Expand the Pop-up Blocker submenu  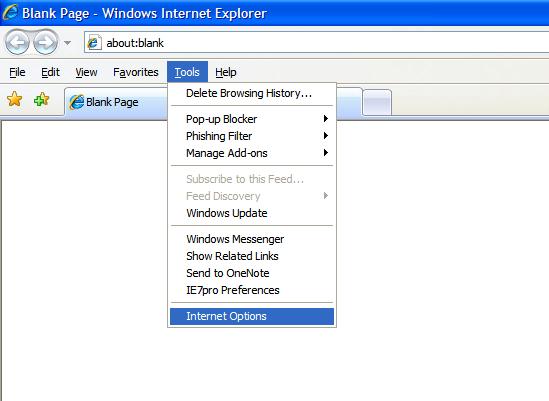(252, 119)
